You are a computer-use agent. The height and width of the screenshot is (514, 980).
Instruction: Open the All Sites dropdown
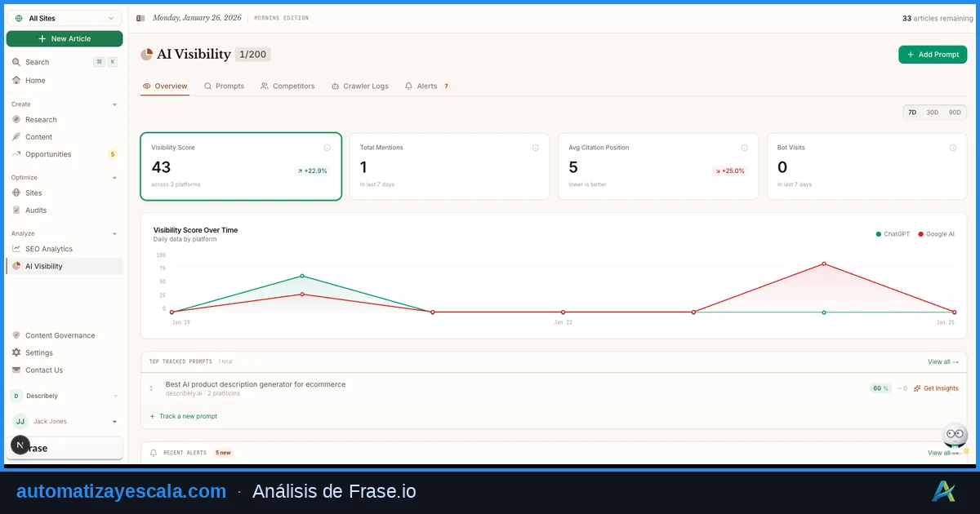tap(65, 18)
